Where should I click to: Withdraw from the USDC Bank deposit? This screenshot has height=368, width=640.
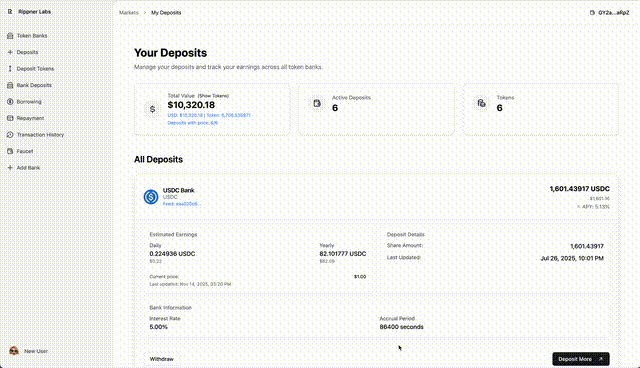(x=162, y=359)
